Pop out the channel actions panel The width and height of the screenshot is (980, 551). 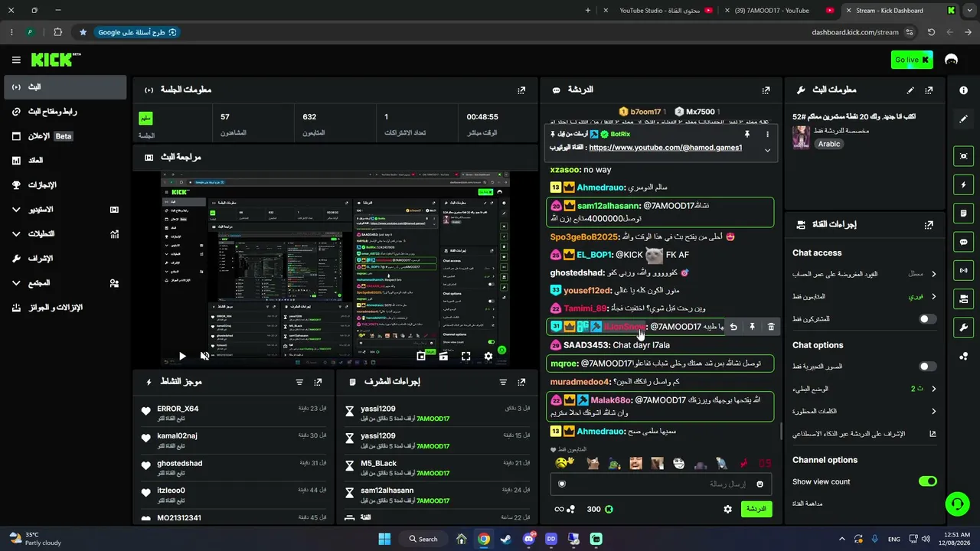(929, 225)
